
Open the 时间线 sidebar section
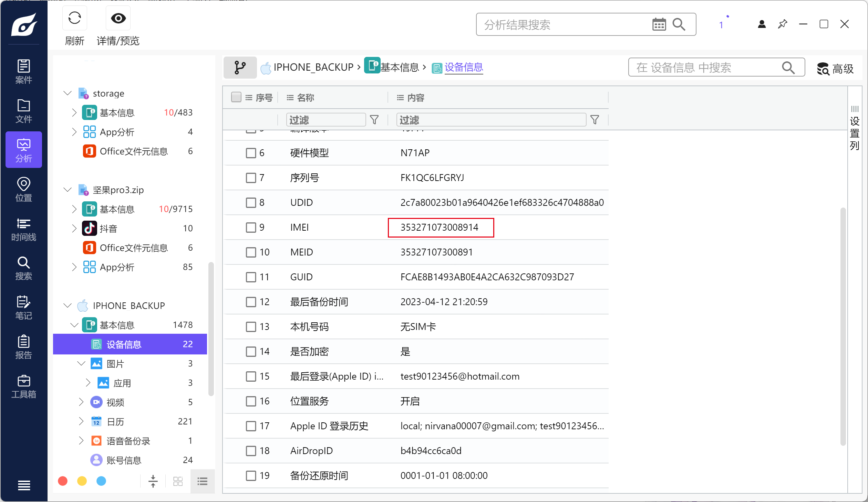pos(23,229)
